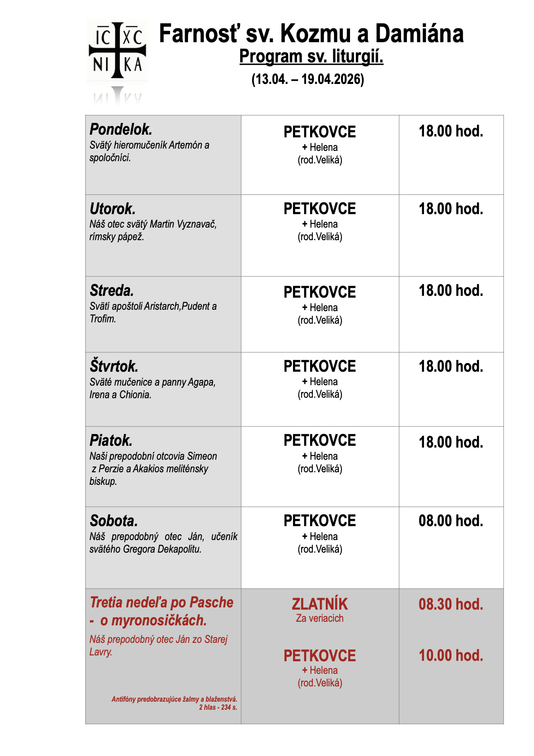Select the saint text "Svätý hieromučeník Artemón"
The image size is (534, 756).
point(149,145)
